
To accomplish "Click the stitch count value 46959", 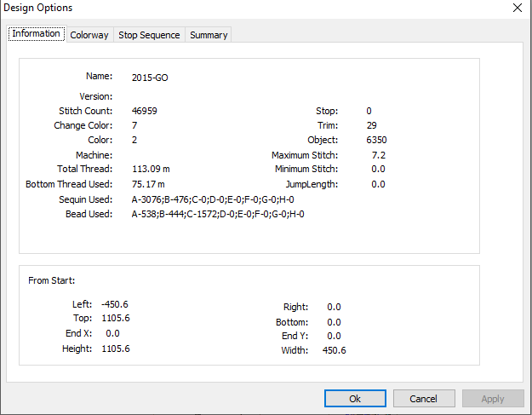I will [145, 111].
